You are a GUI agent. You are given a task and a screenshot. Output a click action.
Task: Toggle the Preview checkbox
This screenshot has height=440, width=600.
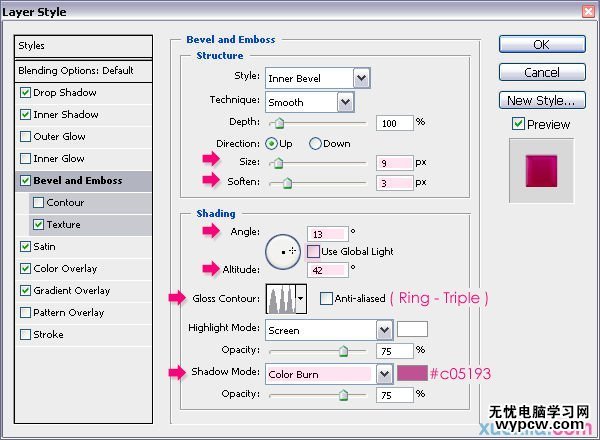pos(518,124)
